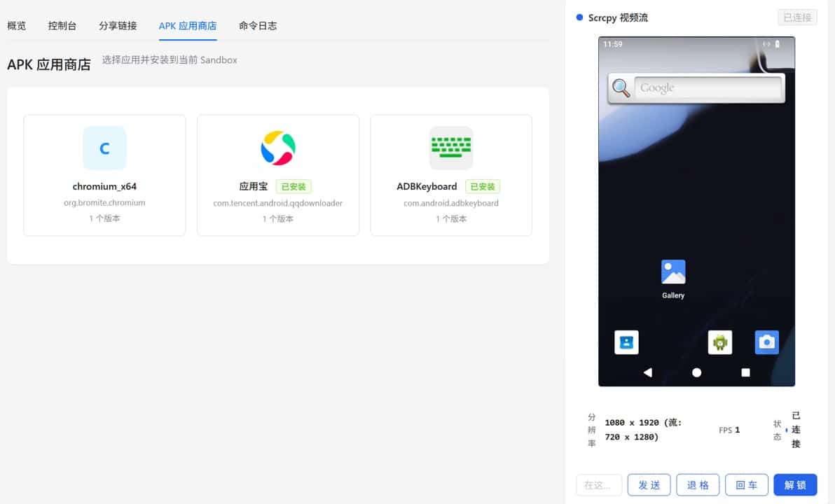Tap the Android Recents square button
This screenshot has height=504, width=835.
tap(745, 373)
